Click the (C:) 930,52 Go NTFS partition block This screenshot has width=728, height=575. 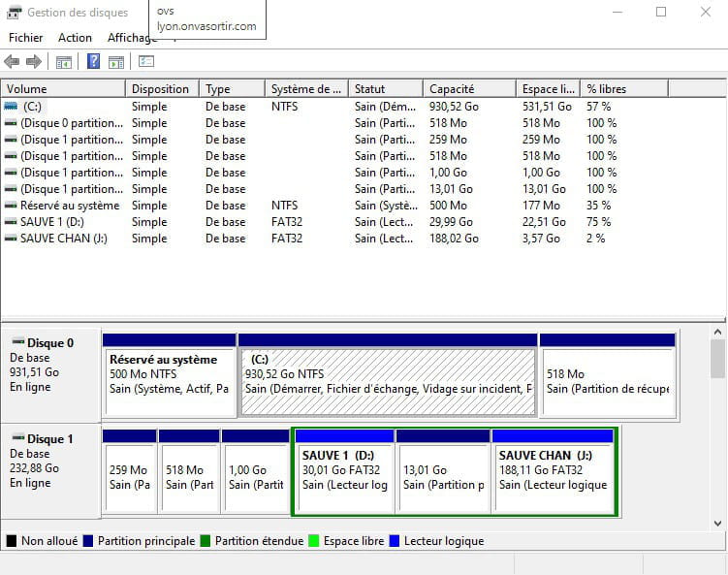pos(388,373)
